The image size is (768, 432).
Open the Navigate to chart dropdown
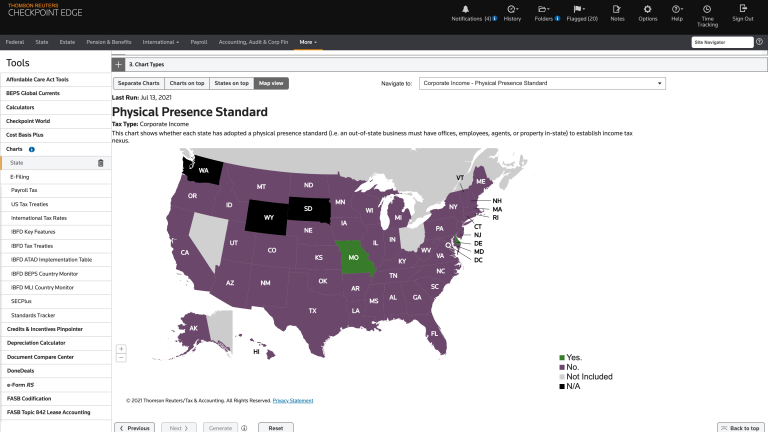pos(541,83)
